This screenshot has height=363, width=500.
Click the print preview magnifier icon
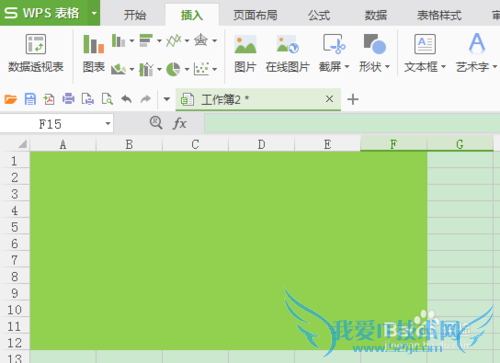point(107,99)
